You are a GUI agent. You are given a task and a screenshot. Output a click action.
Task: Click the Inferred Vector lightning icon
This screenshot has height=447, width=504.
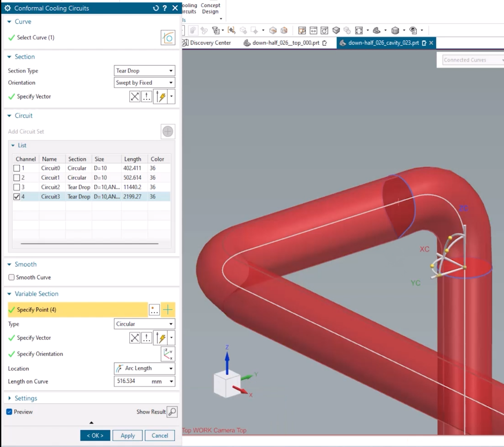coord(161,96)
